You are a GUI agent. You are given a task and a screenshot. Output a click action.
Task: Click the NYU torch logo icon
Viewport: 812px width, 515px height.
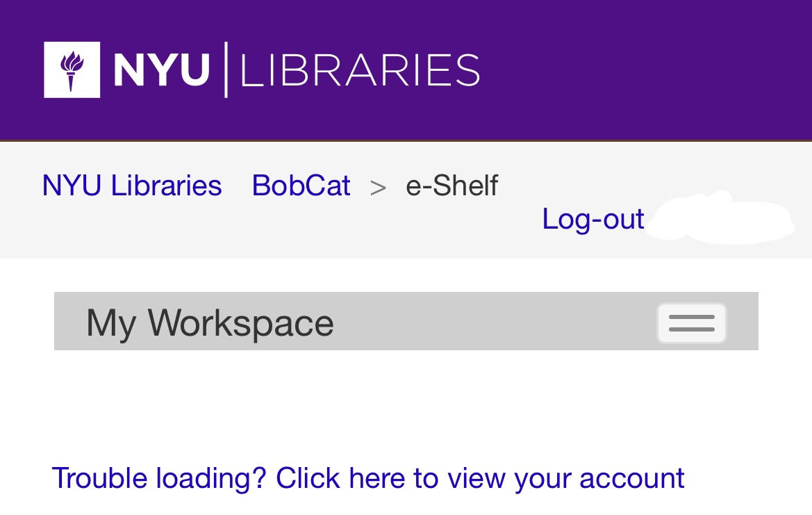click(x=72, y=70)
